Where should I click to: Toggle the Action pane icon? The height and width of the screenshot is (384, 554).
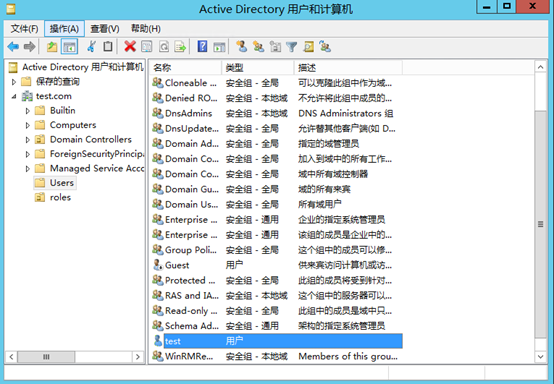click(219, 47)
